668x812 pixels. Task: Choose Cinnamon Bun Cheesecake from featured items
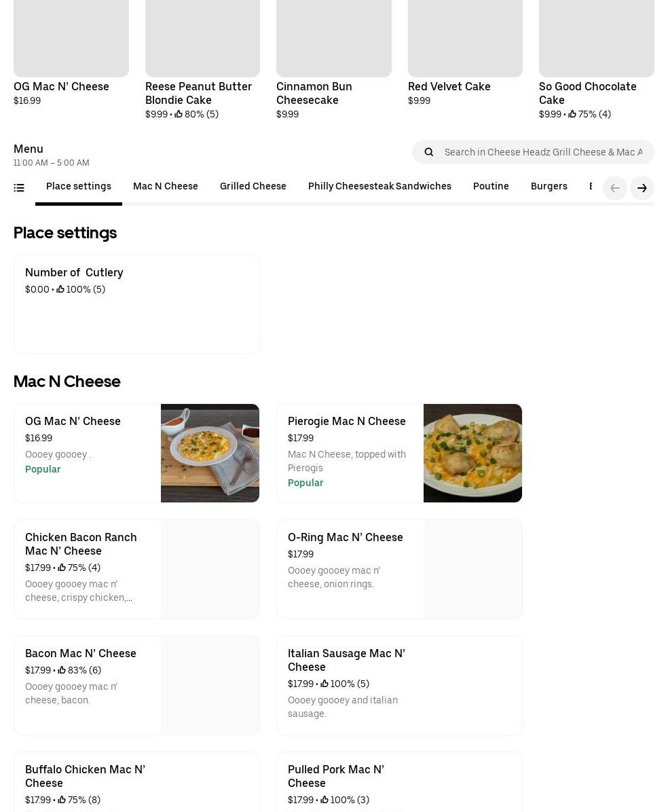coord(314,93)
